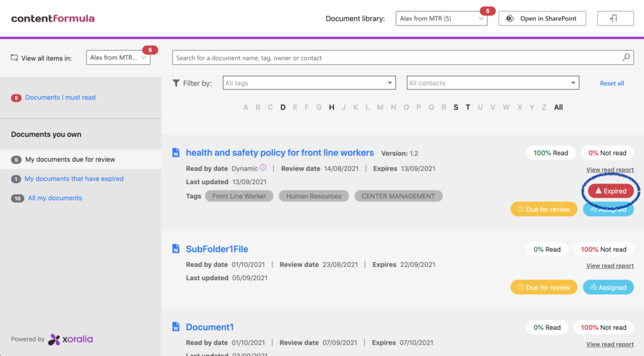Click the Human Resources tag
644x356 pixels.
(x=314, y=196)
